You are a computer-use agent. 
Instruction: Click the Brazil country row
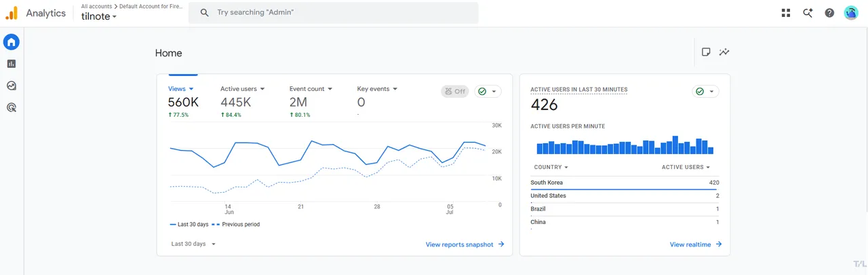pyautogui.click(x=625, y=209)
